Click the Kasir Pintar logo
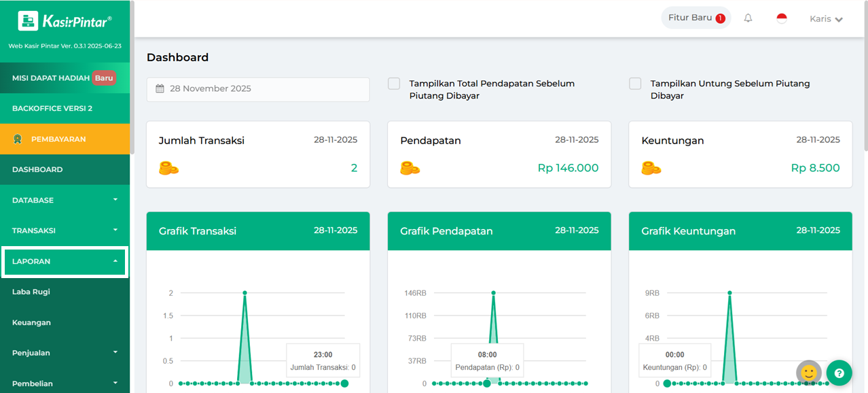This screenshot has width=868, height=393. tap(65, 22)
